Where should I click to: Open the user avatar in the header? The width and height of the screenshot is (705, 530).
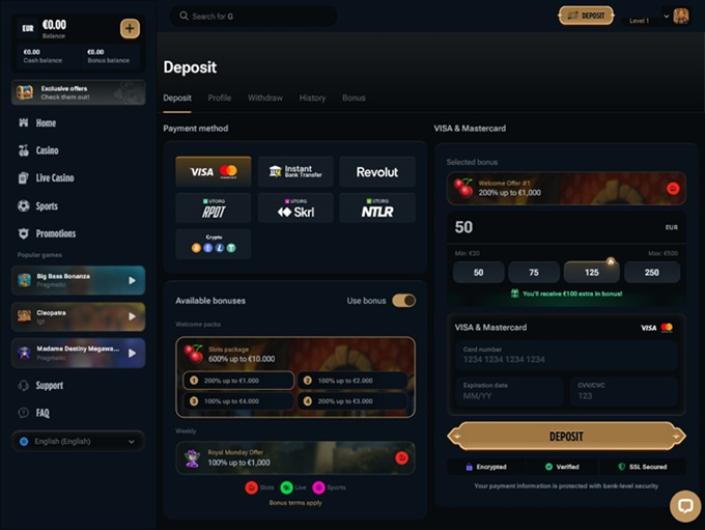pos(681,16)
